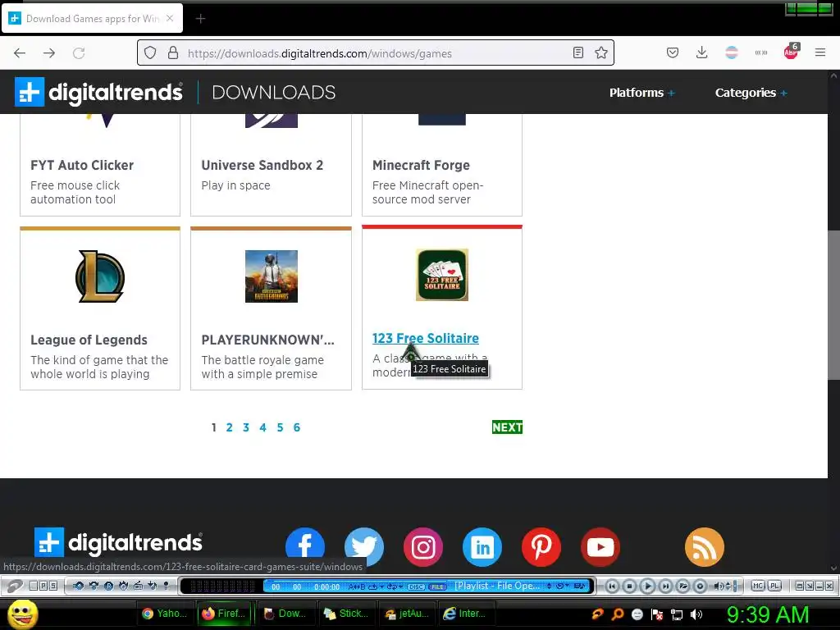Open the Firefox downloads panel
The width and height of the screenshot is (840, 630).
(x=702, y=52)
